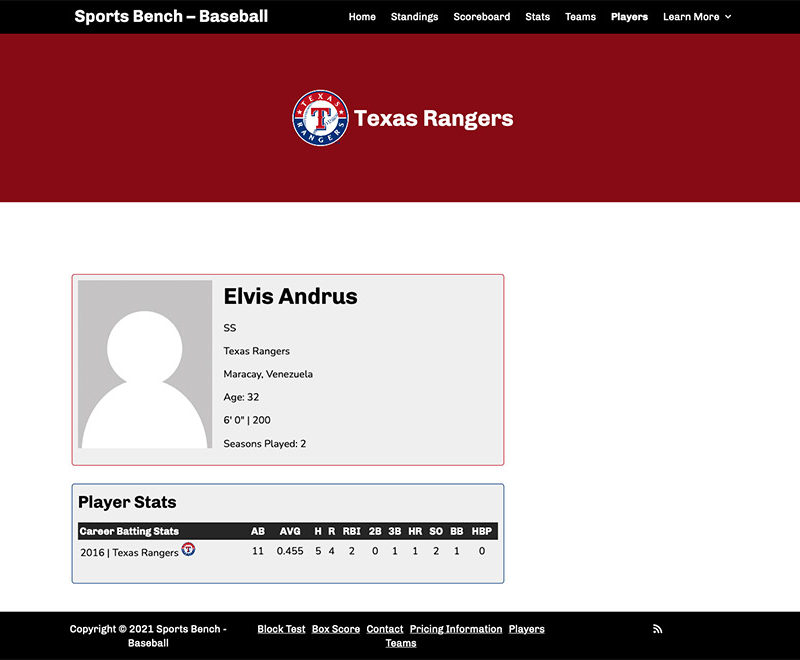Click the Elvis Andrus placeholder photo
Screen dimensions: 800x660
coord(145,364)
